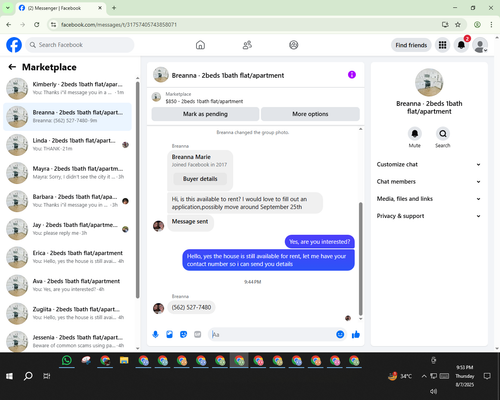Open Zugiita's conversation
This screenshot has height=400, width=500.
tap(67, 313)
